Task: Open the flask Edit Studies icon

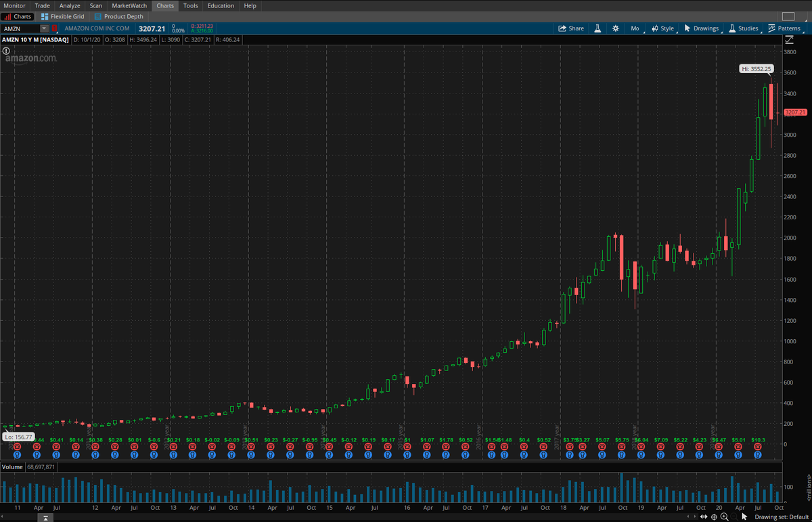Action: [598, 28]
